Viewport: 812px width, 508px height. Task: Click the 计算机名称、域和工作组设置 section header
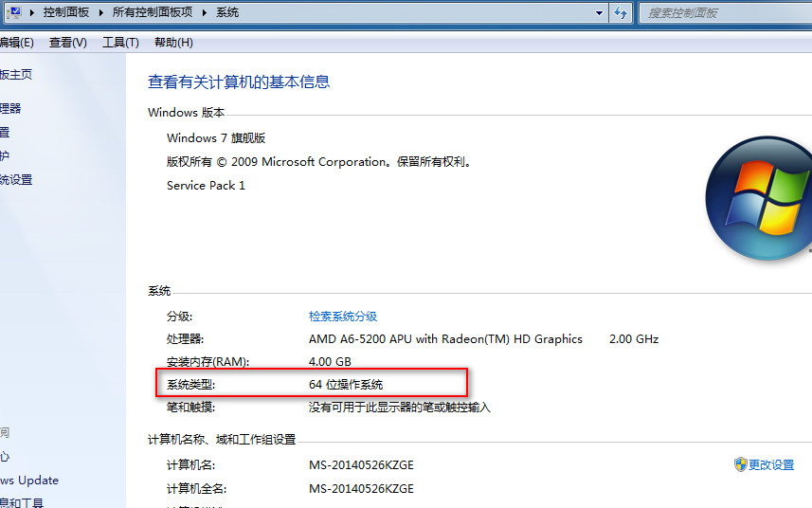(x=222, y=440)
